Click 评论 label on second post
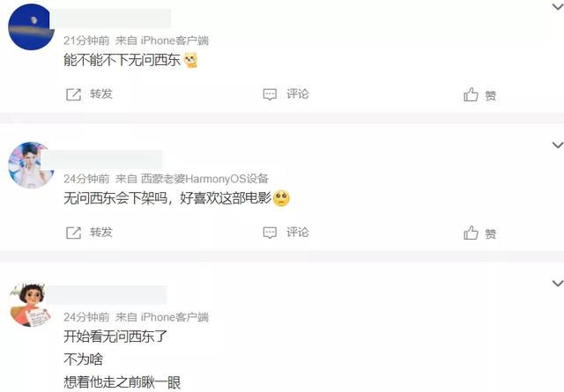The image size is (564, 392). (x=298, y=233)
